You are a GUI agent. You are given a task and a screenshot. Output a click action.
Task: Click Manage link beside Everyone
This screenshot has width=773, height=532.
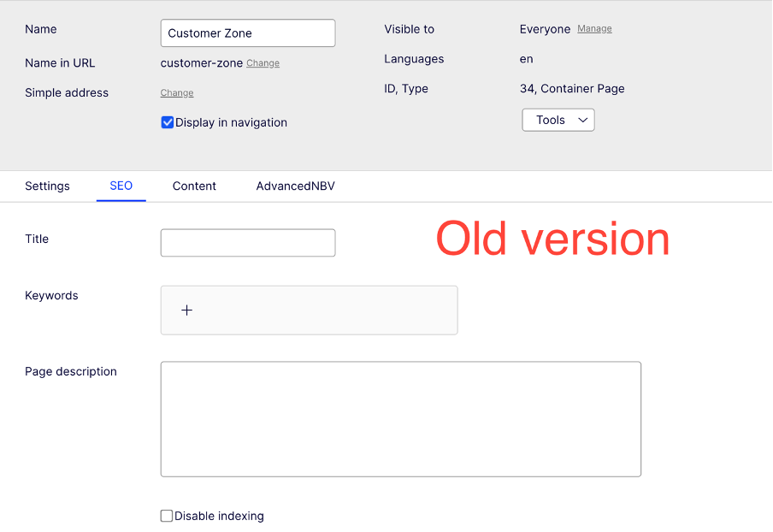pyautogui.click(x=594, y=29)
